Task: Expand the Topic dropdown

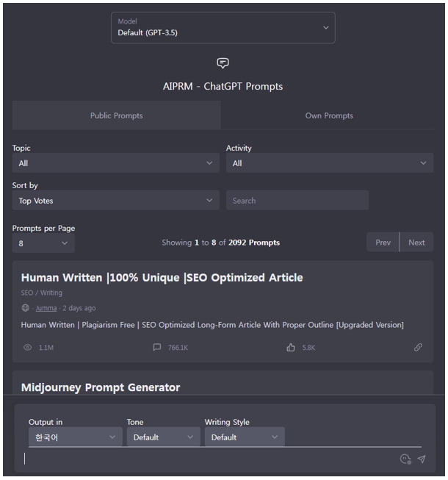Action: 115,163
